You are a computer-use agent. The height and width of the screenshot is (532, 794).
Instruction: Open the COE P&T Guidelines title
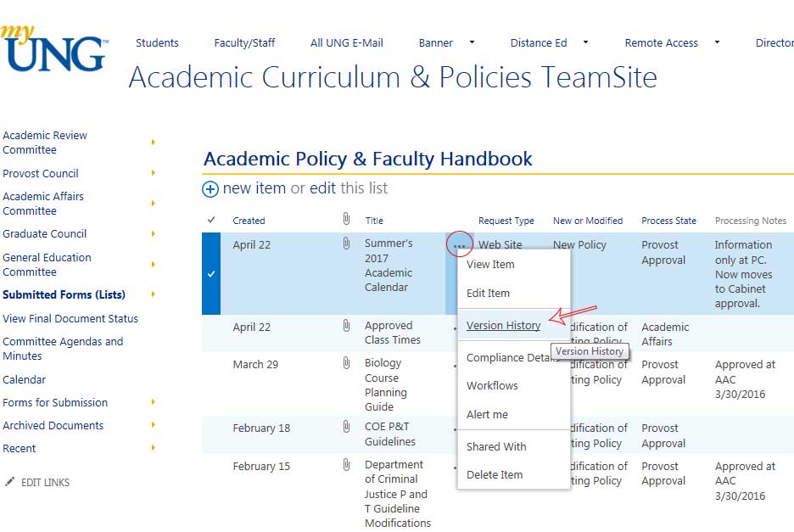pos(390,434)
